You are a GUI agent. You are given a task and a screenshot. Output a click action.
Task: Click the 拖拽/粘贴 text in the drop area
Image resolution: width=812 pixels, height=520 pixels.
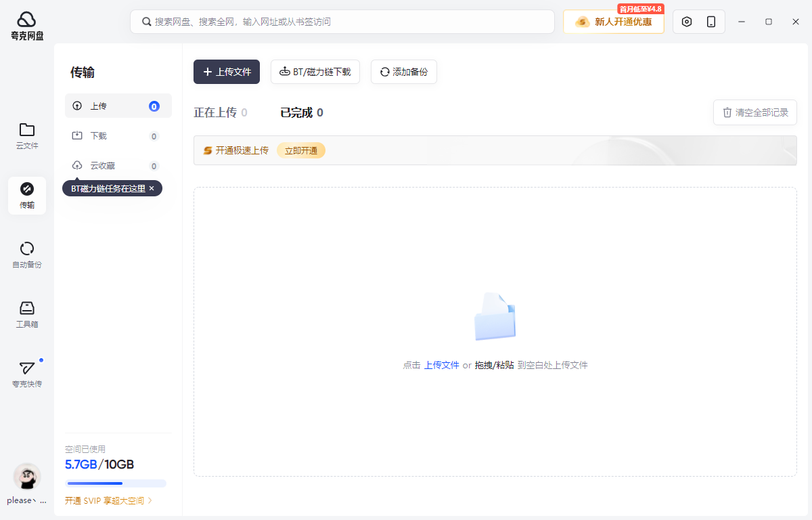494,365
